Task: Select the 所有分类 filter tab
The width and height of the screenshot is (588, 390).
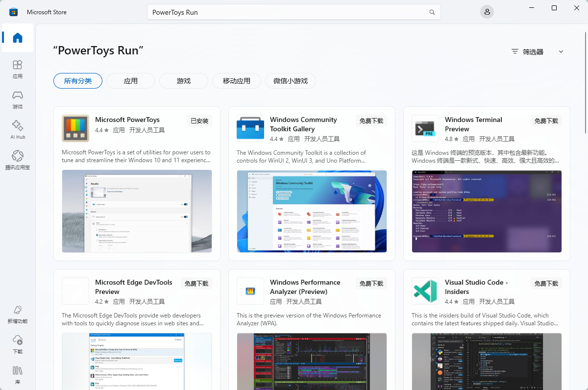Action: pyautogui.click(x=78, y=81)
